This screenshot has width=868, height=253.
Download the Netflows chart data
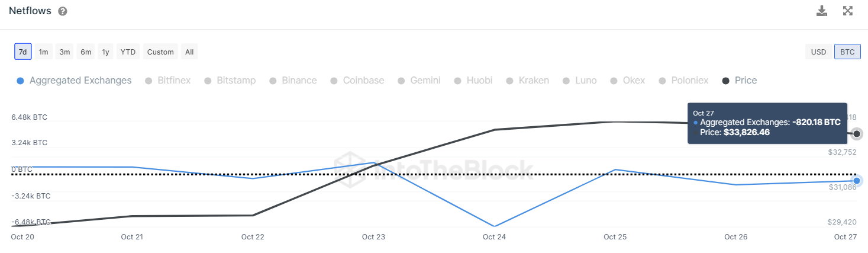pos(822,11)
